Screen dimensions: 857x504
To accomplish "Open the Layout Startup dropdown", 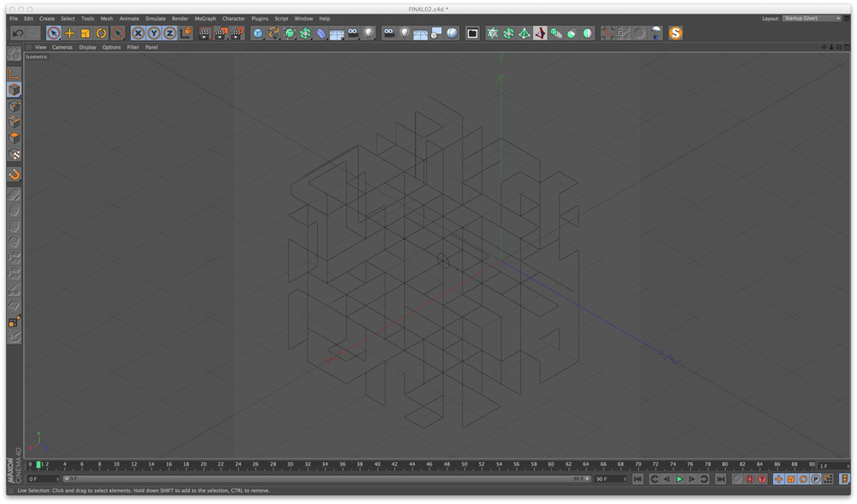I will pyautogui.click(x=812, y=18).
